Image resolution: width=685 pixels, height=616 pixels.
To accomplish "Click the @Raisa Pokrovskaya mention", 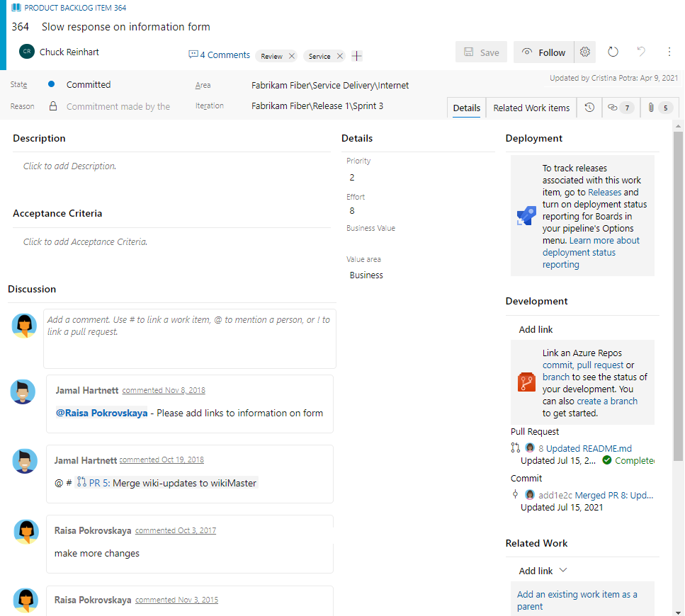I will (102, 413).
